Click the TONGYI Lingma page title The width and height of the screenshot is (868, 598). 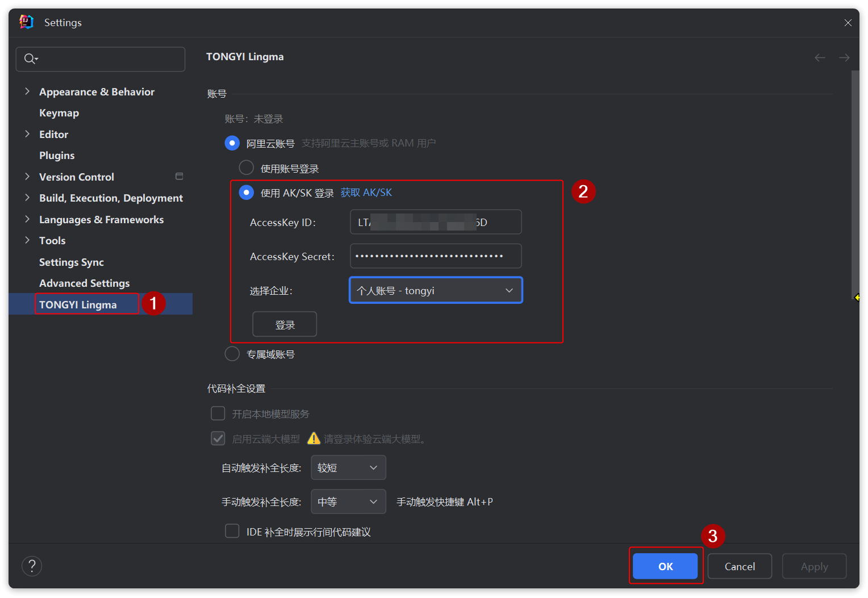pos(245,56)
